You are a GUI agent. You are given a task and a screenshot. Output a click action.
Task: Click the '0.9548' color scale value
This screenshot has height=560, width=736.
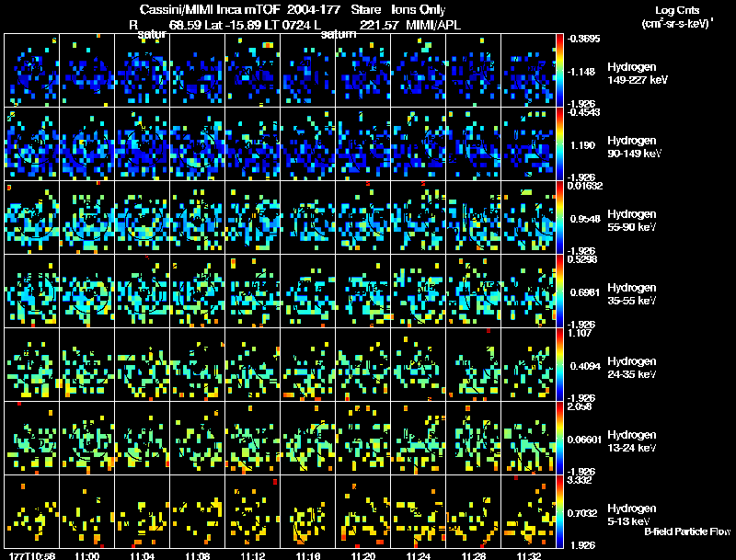pos(585,219)
